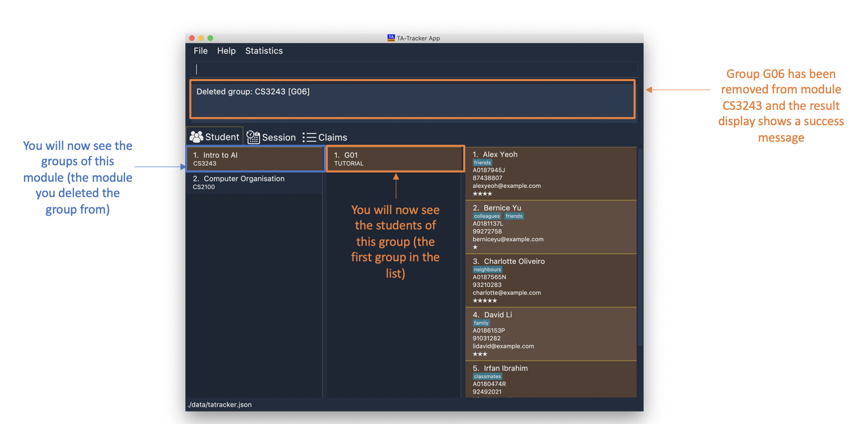The image size is (868, 424).
Task: Click matric number A0180474R
Action: (x=489, y=383)
